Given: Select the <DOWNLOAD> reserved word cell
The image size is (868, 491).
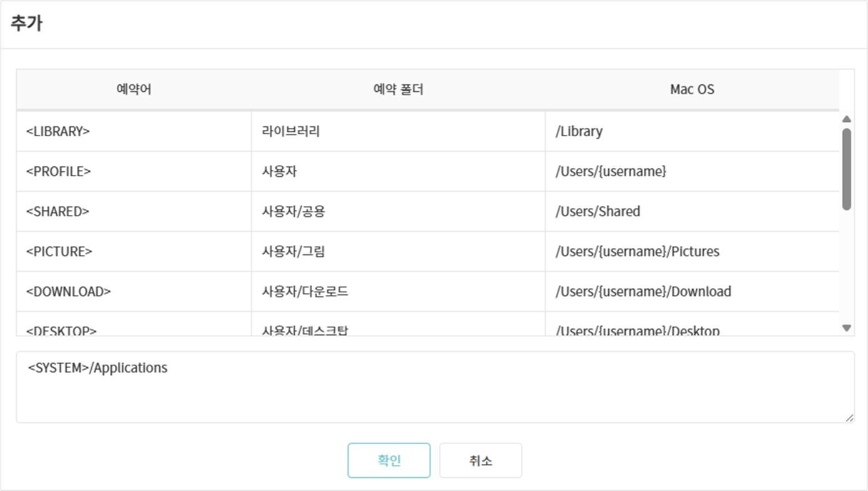Looking at the screenshot, I should pyautogui.click(x=69, y=291).
